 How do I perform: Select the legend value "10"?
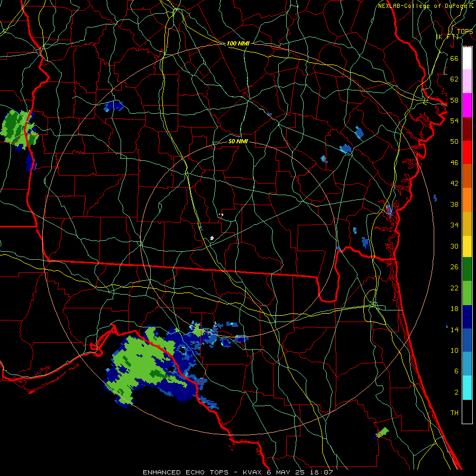pos(454,351)
